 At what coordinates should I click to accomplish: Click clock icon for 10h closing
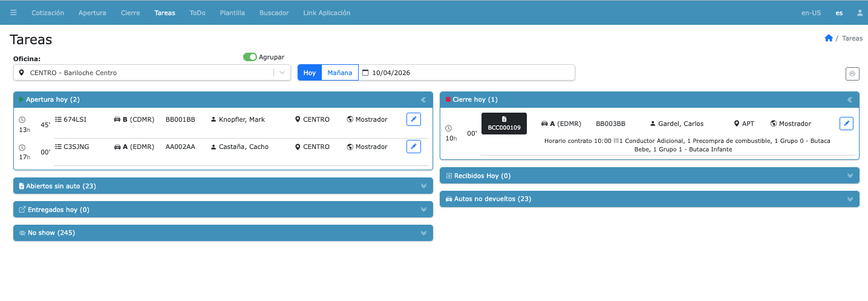[449, 128]
